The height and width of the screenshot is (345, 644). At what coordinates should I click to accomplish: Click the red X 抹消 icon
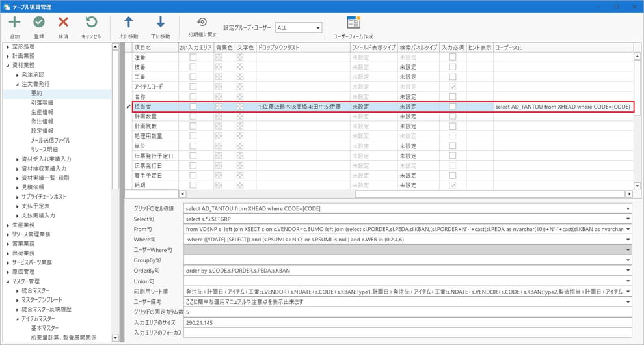[63, 23]
